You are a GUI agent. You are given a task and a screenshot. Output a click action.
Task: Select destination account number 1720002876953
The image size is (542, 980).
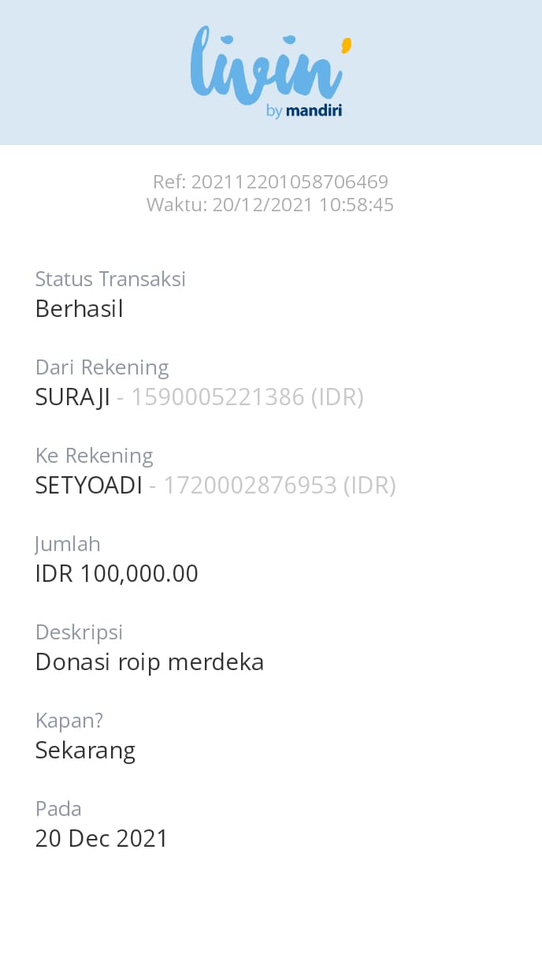250,486
